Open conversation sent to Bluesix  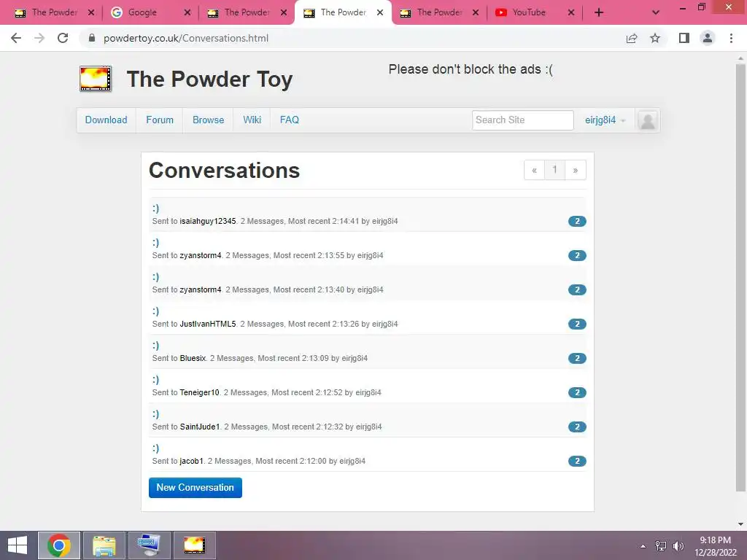click(156, 345)
